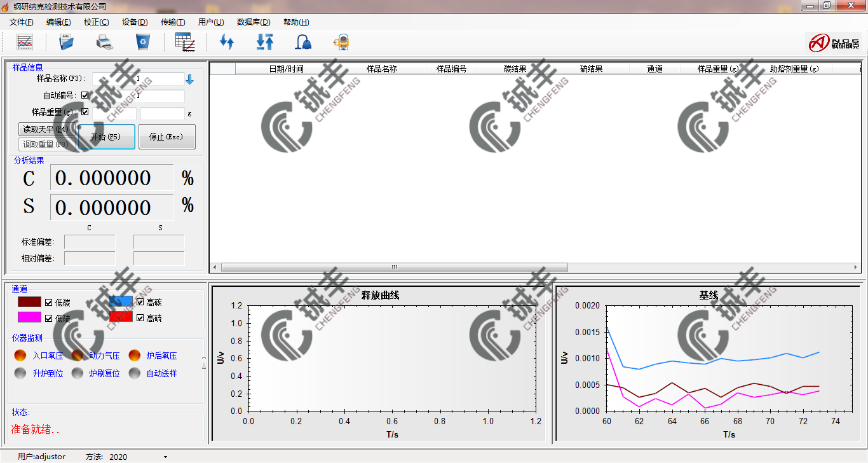The height and width of the screenshot is (463, 868).
Task: Click the dark red 低碳 color swatch
Action: (x=30, y=302)
